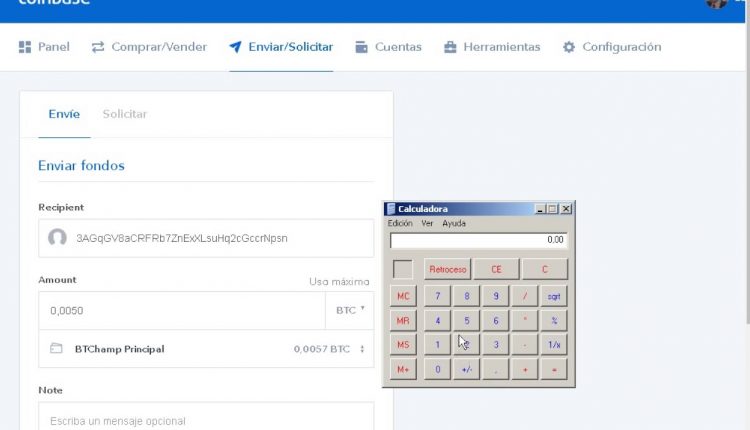750x430 pixels.
Task: Click the Calculadora display field
Action: coord(478,240)
